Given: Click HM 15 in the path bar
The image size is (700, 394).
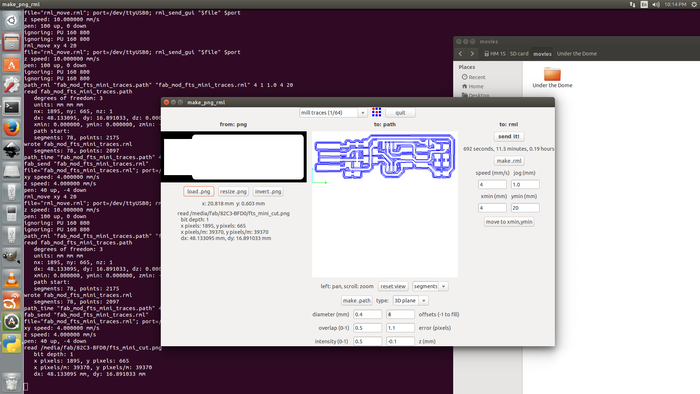Looking at the screenshot, I should tap(495, 54).
